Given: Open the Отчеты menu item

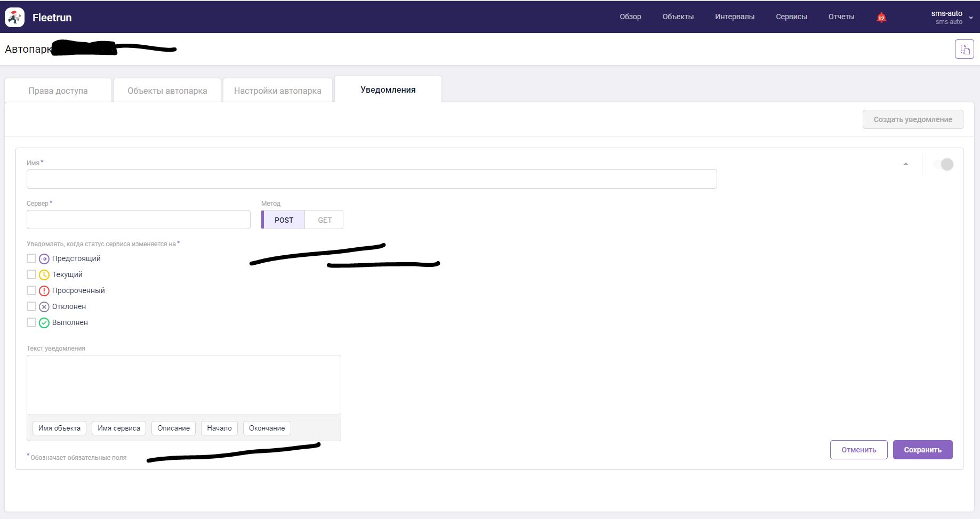Looking at the screenshot, I should click(841, 17).
